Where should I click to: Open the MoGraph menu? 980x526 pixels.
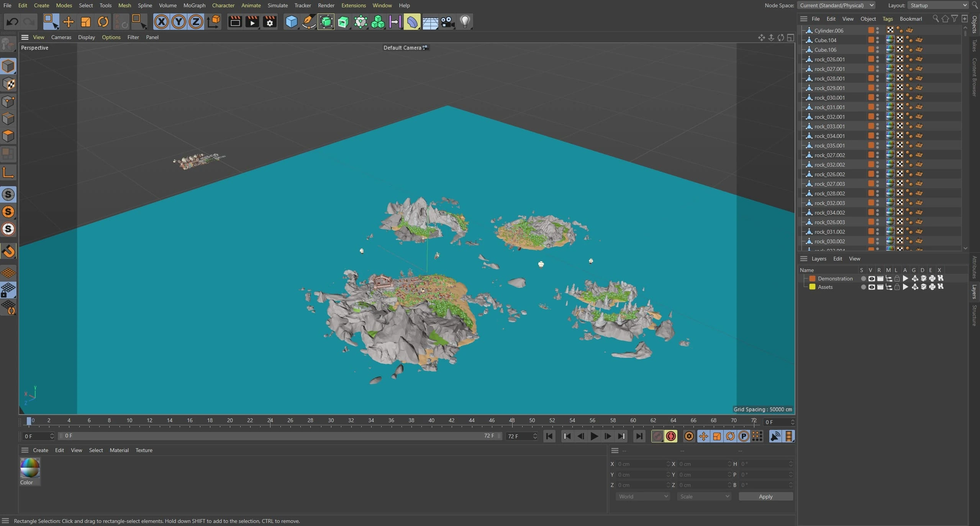pos(194,5)
